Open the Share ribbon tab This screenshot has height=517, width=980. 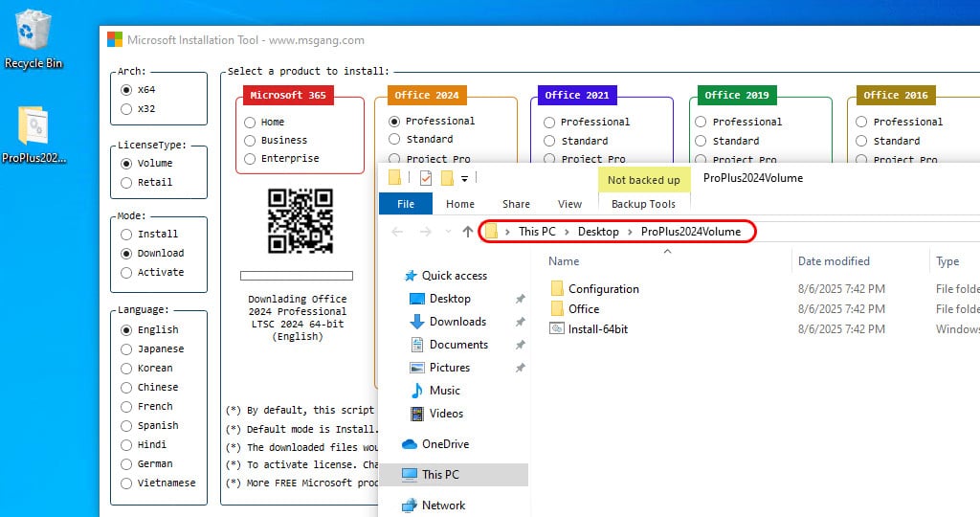pyautogui.click(x=516, y=204)
